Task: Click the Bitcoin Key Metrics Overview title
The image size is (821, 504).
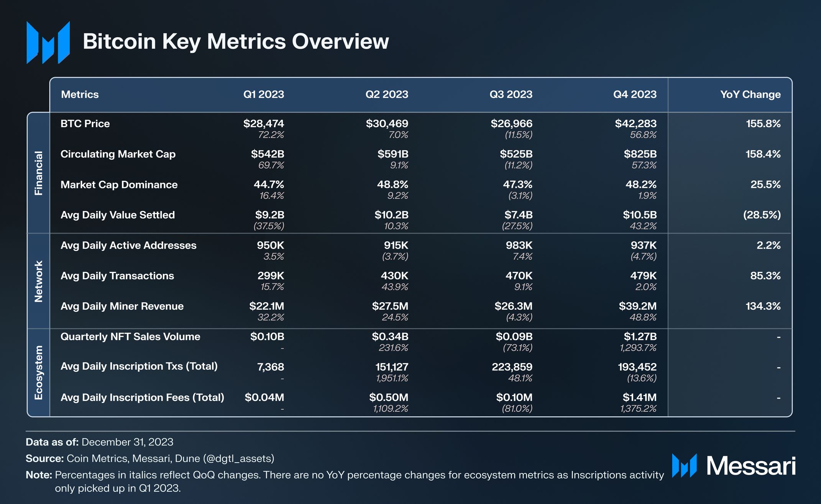Action: [x=236, y=41]
